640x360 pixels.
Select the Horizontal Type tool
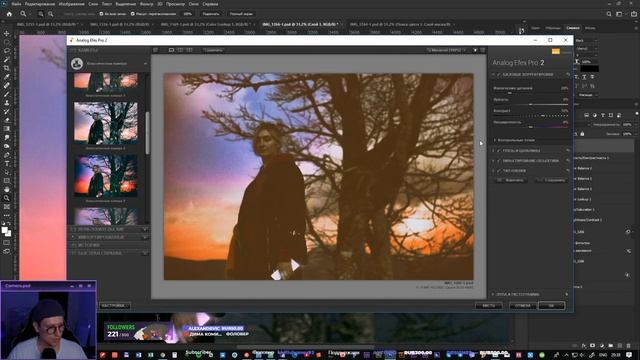click(x=7, y=163)
